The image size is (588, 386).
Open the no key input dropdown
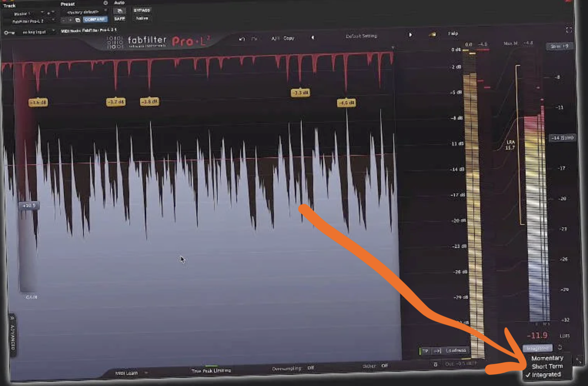coord(36,32)
